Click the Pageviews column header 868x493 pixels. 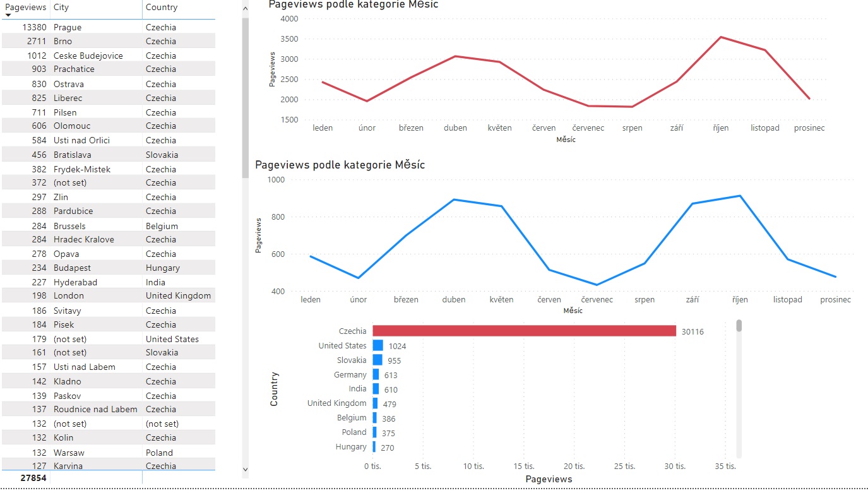[x=25, y=8]
